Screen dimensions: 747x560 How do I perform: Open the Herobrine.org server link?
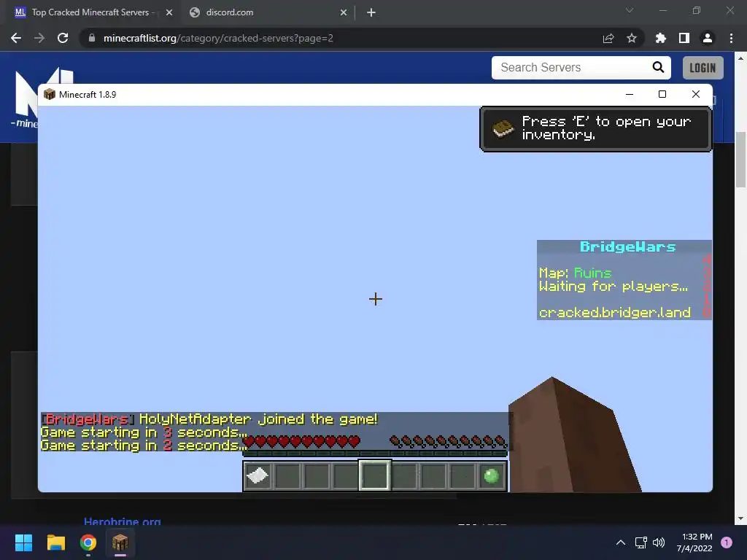pos(122,521)
